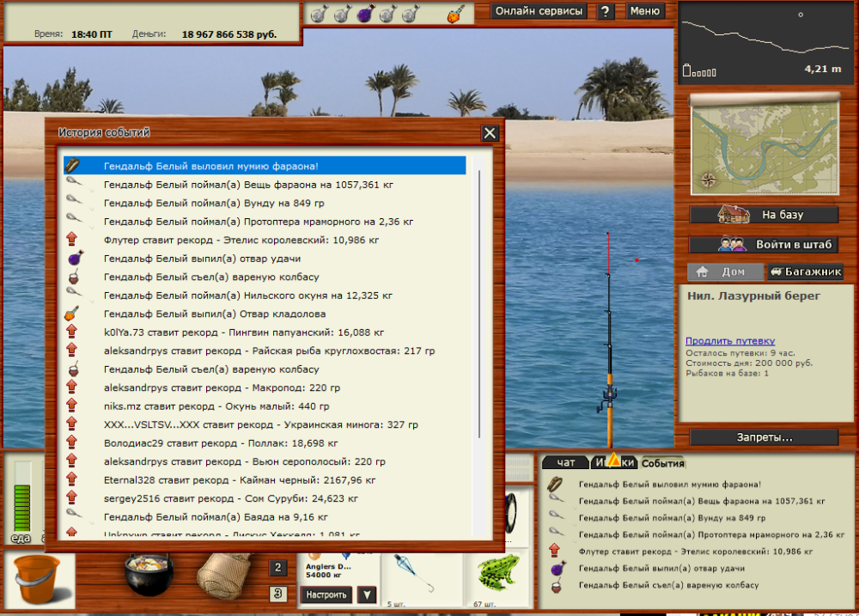Open the чат tab
This screenshot has height=616, width=859.
pos(565,462)
